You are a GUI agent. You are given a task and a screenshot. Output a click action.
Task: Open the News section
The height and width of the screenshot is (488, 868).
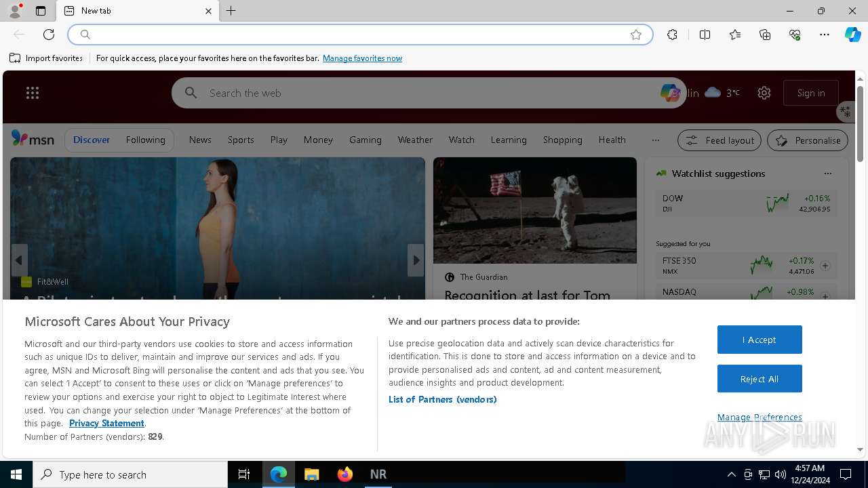(x=200, y=140)
